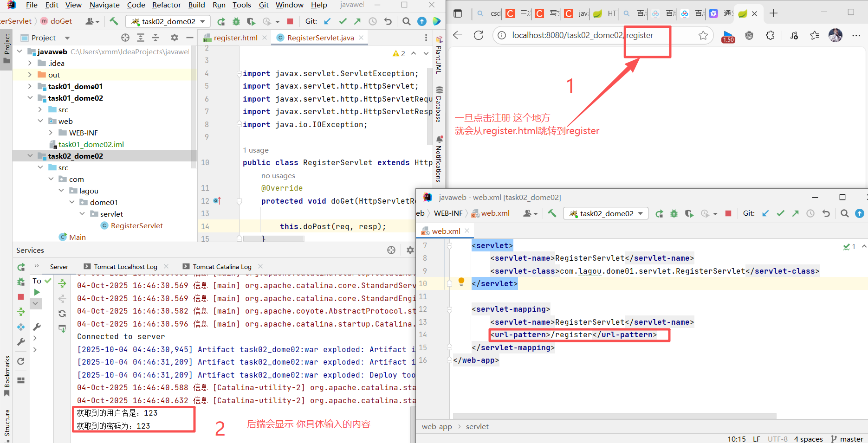Collapse the lagou package node
The height and width of the screenshot is (443, 868).
tap(61, 191)
